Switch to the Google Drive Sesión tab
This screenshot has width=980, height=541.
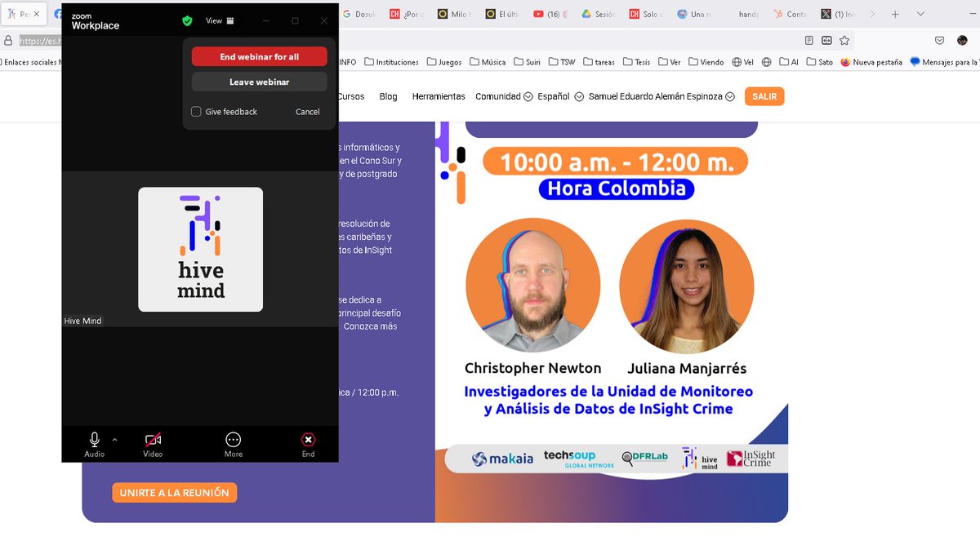pos(598,14)
